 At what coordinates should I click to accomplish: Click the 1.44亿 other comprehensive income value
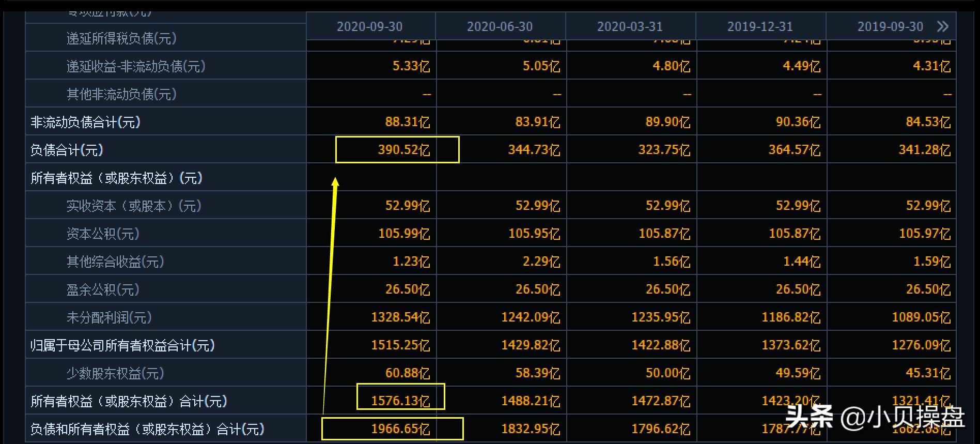(802, 262)
